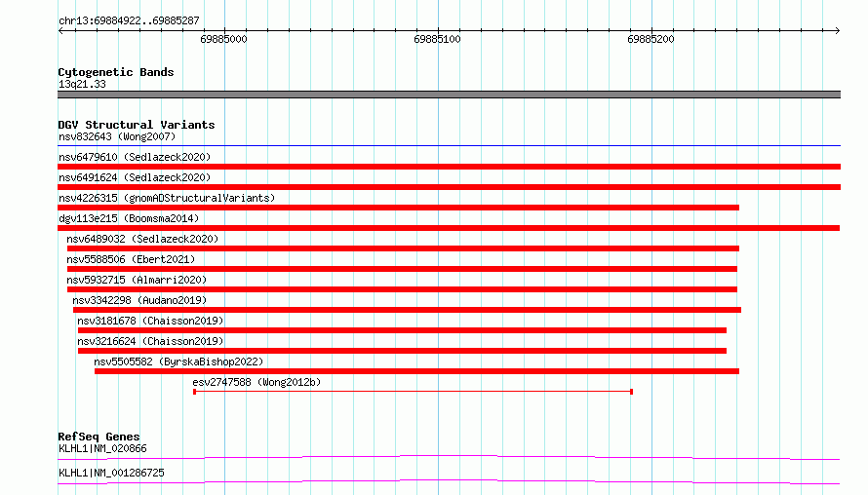Image resolution: width=868 pixels, height=495 pixels.
Task: Click the red bar under nsv5588506
Action: 402,269
